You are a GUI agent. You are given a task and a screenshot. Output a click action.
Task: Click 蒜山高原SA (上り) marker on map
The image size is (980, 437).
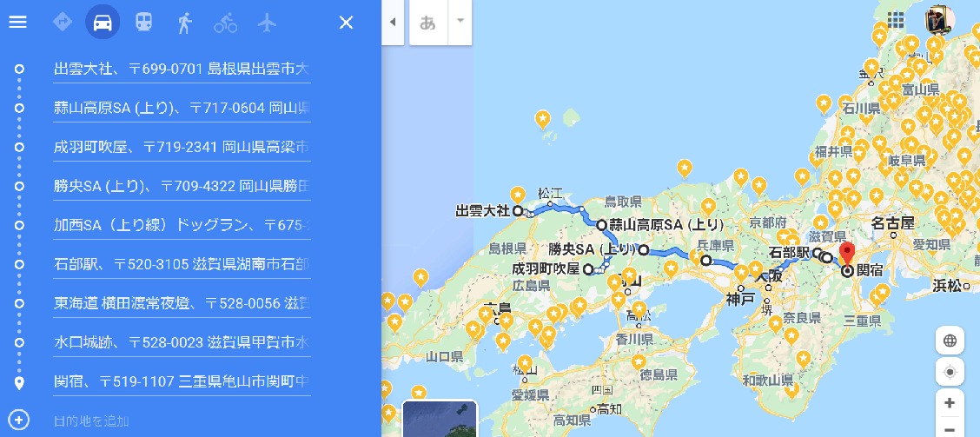point(601,224)
